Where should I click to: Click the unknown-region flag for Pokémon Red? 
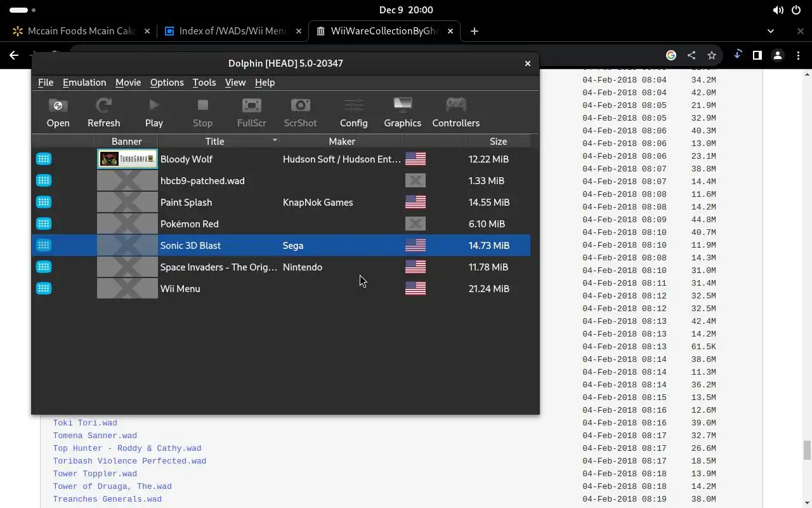(x=416, y=224)
